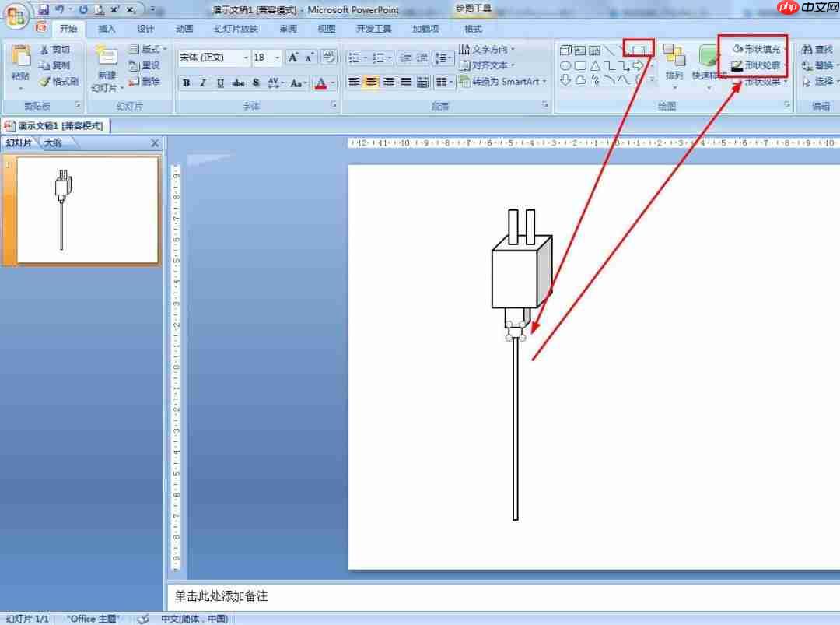840x625 pixels.
Task: Select the Oval shape in the shapes gallery
Action: [x=565, y=65]
